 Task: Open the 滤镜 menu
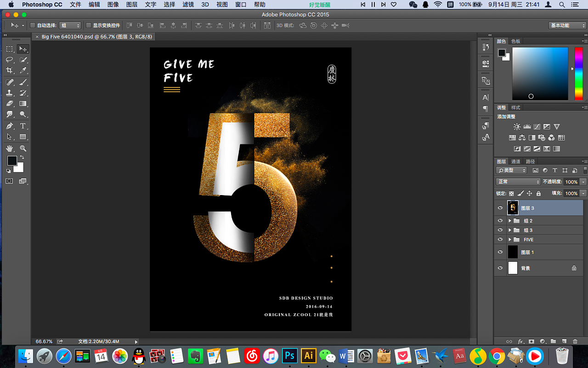[x=188, y=5]
